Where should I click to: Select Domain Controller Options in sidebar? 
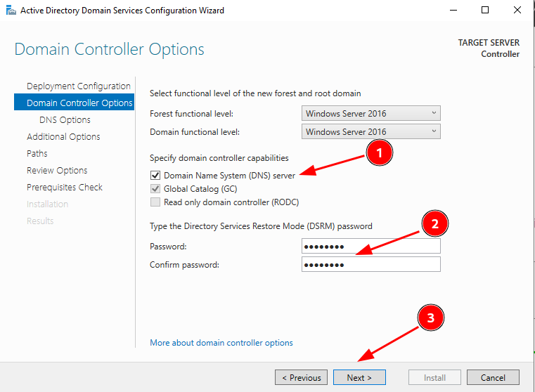74,103
